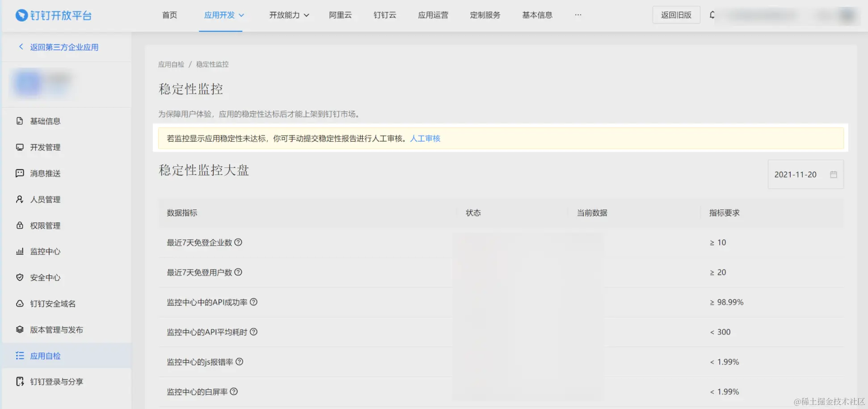Click the 数据指标 column header
This screenshot has width=868, height=409.
coord(182,213)
